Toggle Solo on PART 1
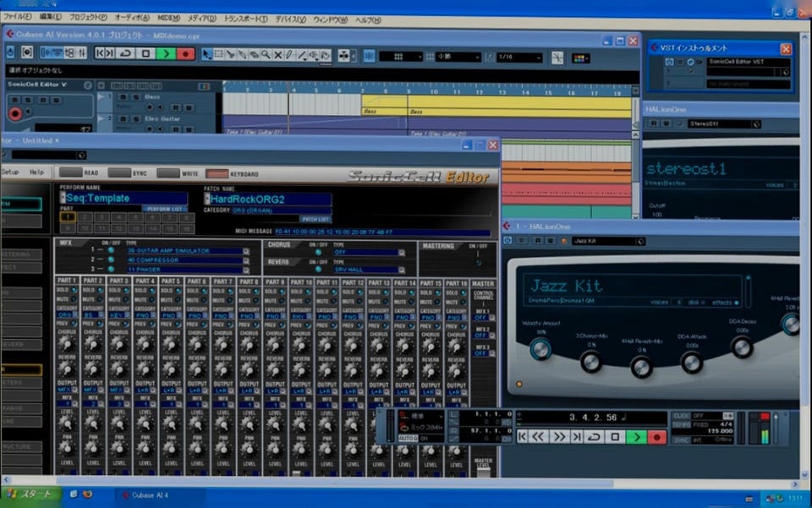Image resolution: width=812 pixels, height=508 pixels. (74, 290)
